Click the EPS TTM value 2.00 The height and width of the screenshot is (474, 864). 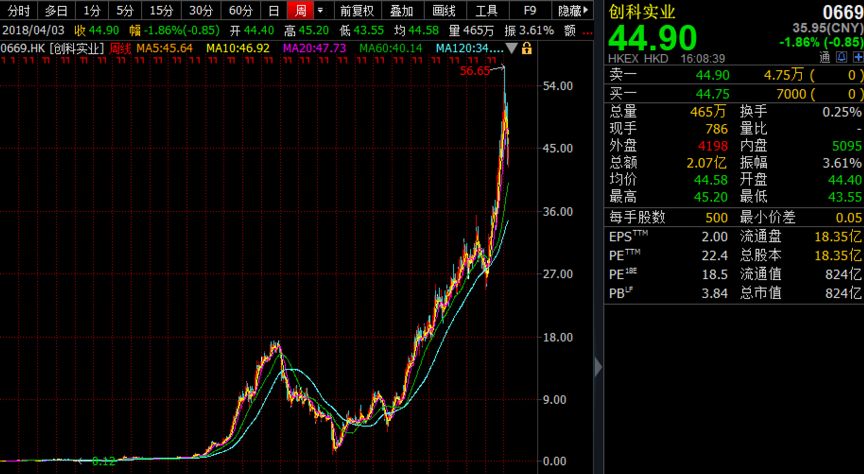(x=715, y=237)
